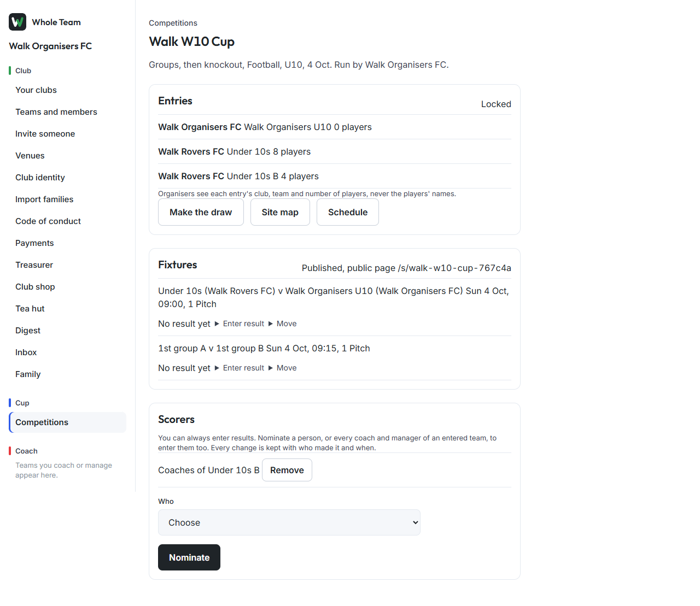Click Make the draw button
Screen dimensions: 700x606
click(201, 212)
